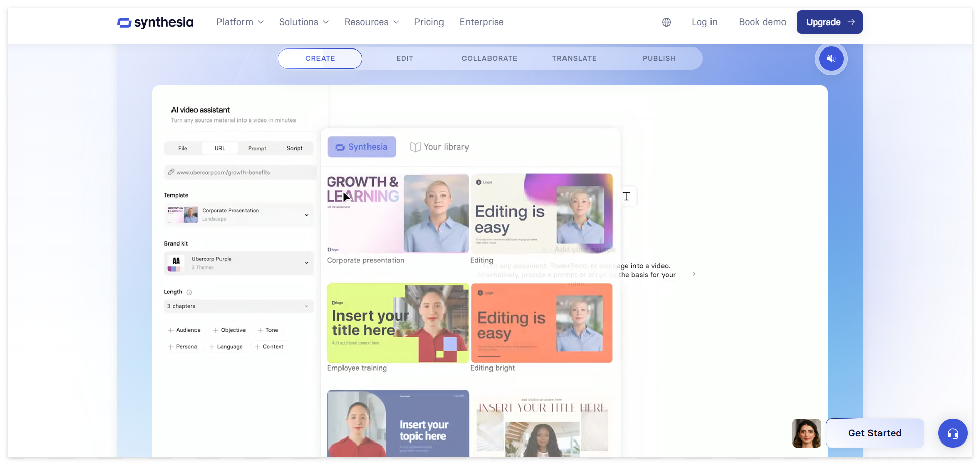Click the Length info icon
This screenshot has width=980, height=465.
point(189,292)
